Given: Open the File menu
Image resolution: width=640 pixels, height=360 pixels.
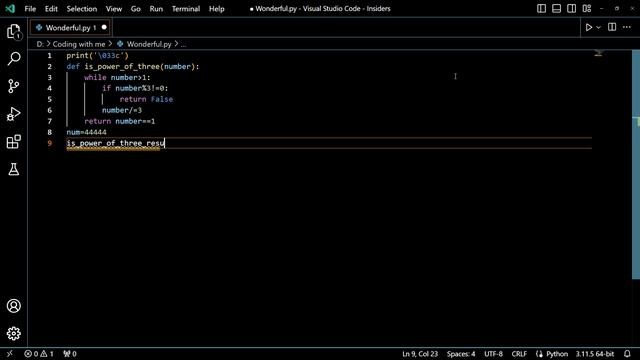Looking at the screenshot, I should click(30, 9).
